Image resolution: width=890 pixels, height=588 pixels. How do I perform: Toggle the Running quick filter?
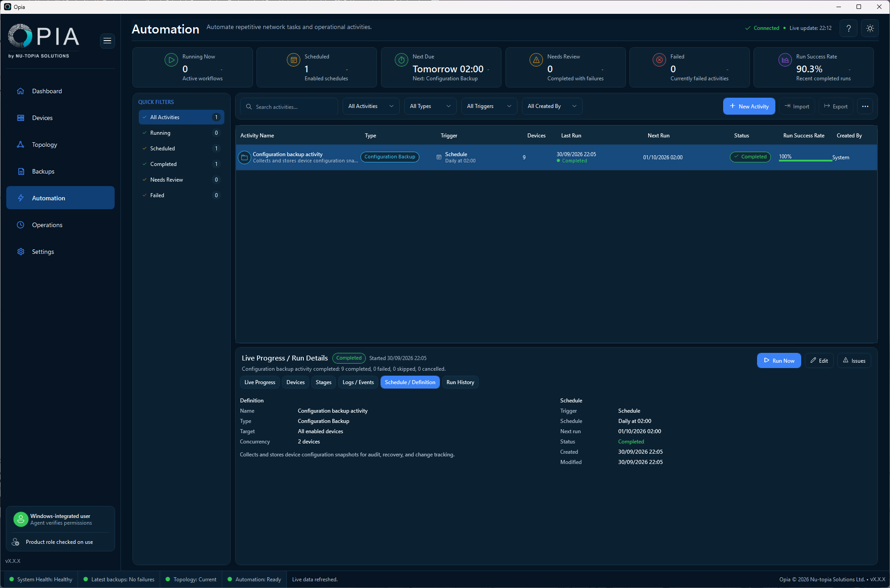(x=182, y=133)
